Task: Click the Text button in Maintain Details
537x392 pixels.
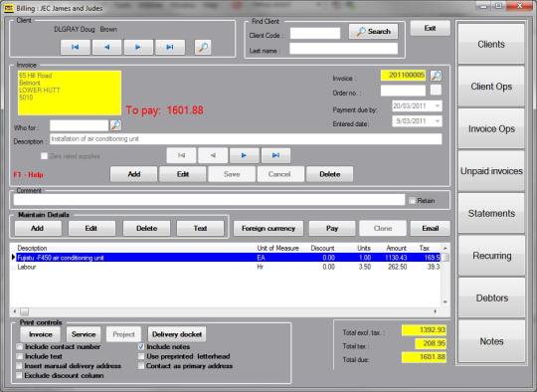Action: point(200,228)
